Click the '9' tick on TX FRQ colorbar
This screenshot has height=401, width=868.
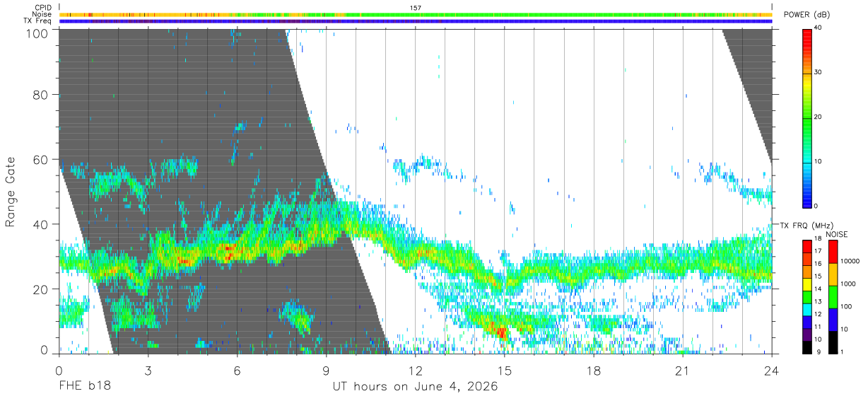pos(819,351)
